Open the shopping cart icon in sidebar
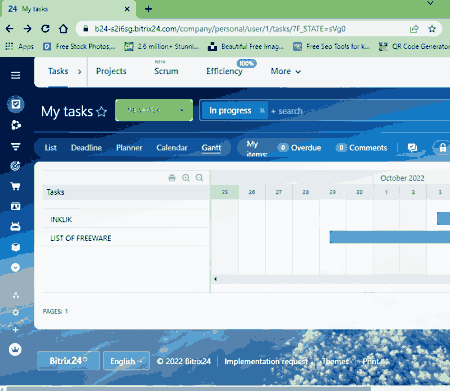This screenshot has height=391, width=450. [x=15, y=186]
